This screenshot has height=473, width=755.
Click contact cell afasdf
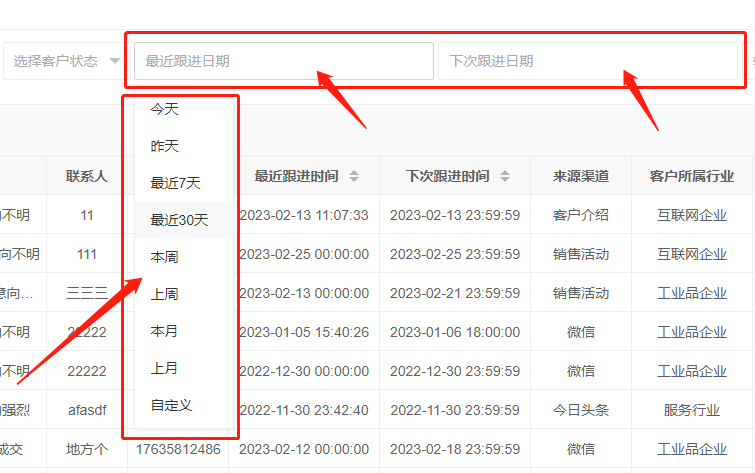click(87, 410)
